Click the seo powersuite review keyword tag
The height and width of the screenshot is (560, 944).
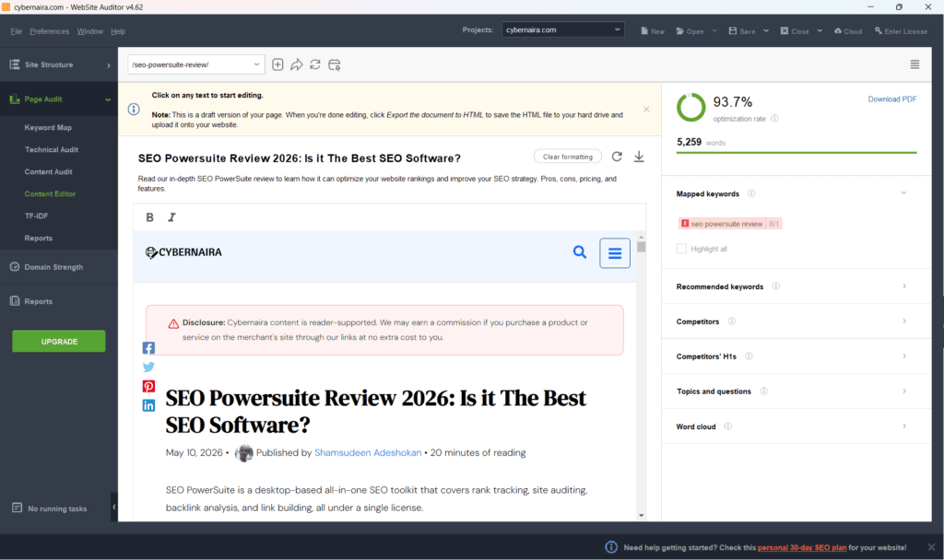730,224
